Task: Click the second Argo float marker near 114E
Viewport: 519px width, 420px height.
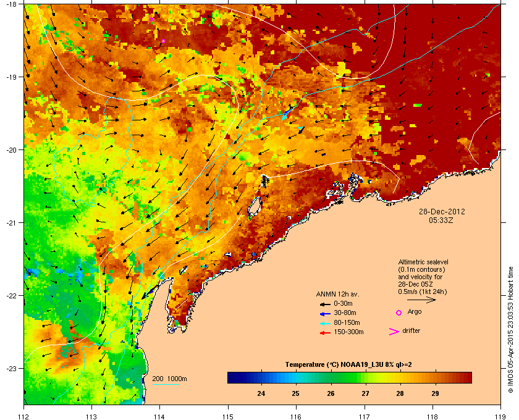Action: coord(163,41)
